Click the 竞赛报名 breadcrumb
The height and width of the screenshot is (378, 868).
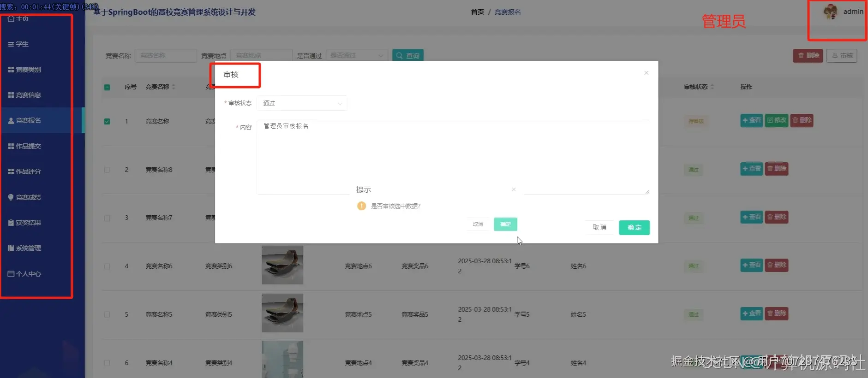(508, 12)
